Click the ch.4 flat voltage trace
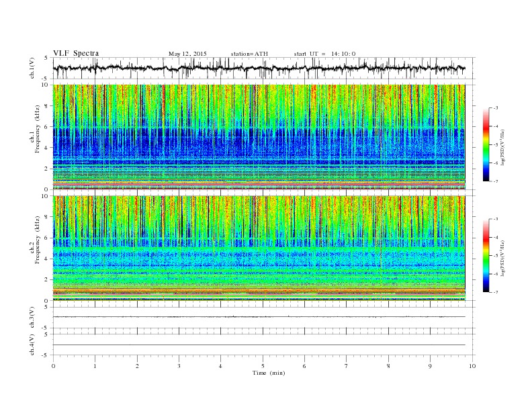Viewport: 532px width, 411px height. (x=259, y=345)
